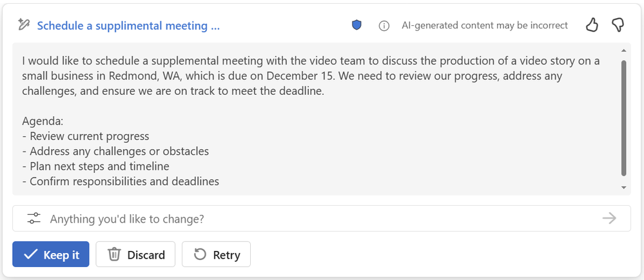
Task: Click the trash can icon on Discard
Action: pyautogui.click(x=114, y=254)
